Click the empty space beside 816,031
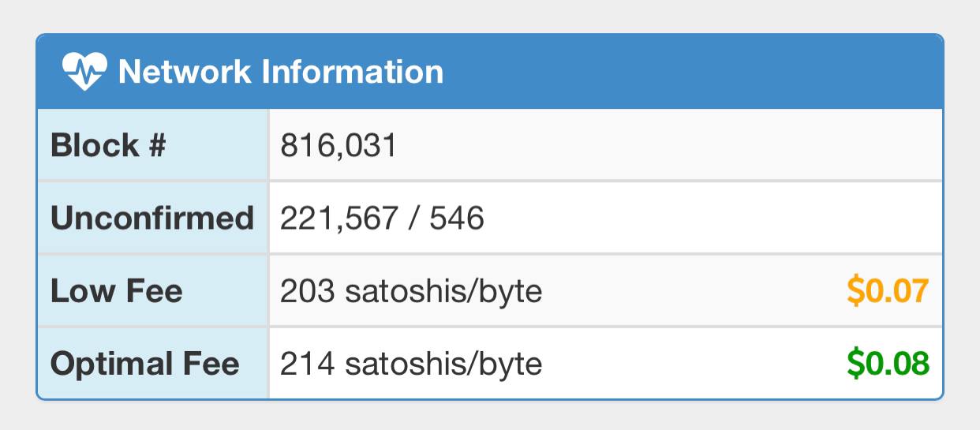Screen dimensions: 980x430 [669, 145]
